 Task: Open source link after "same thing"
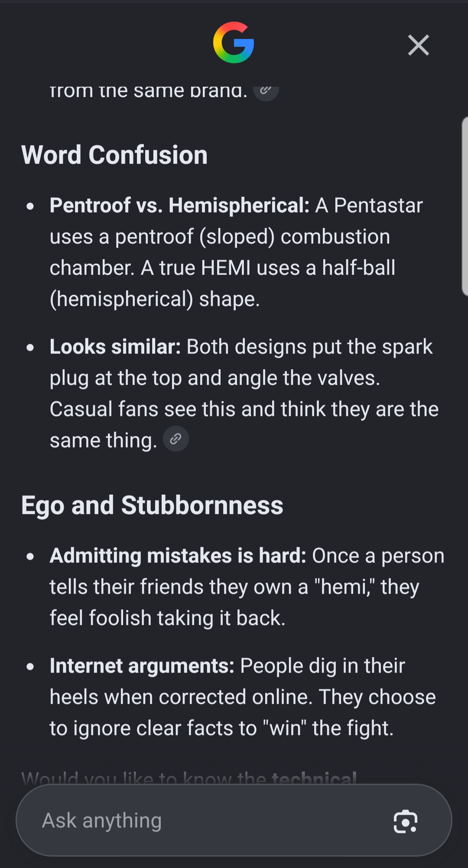pos(175,439)
